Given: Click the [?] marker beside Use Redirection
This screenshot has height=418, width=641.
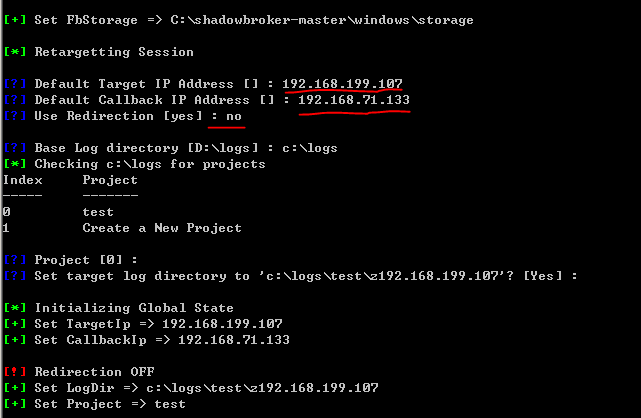Looking at the screenshot, I should coord(15,116).
